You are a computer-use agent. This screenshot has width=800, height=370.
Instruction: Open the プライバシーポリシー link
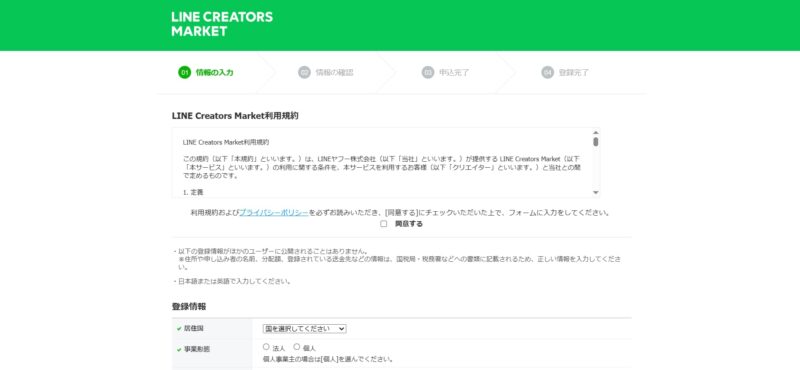(x=273, y=212)
